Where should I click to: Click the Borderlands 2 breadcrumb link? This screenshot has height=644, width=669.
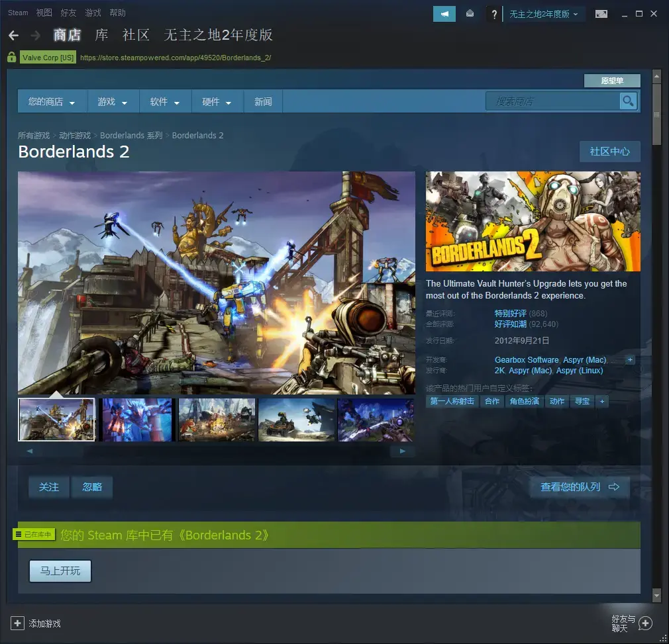point(197,135)
